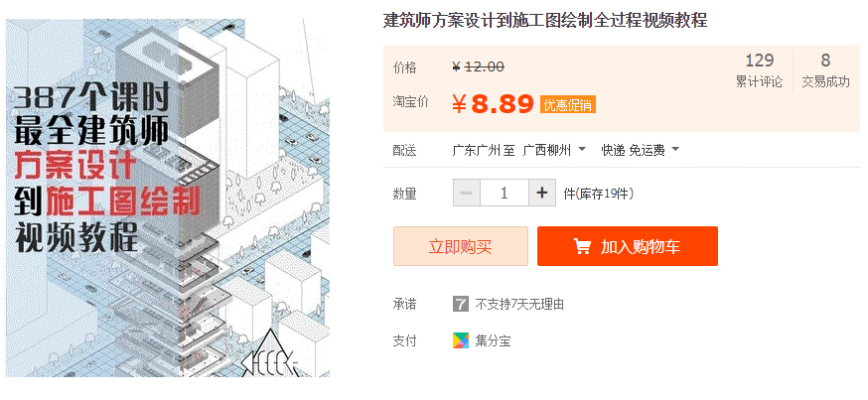Add item via 加入购物车 button
The width and height of the screenshot is (868, 400).
628,246
